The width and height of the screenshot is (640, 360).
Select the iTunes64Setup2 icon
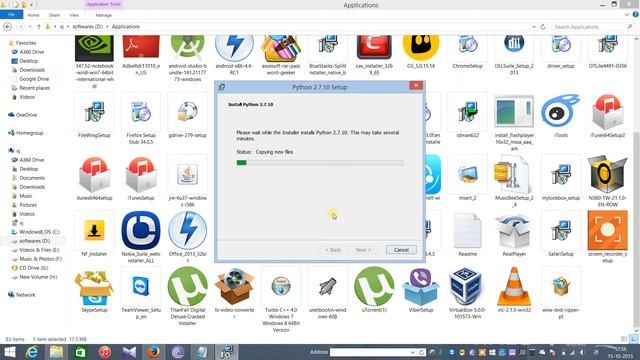point(607,112)
